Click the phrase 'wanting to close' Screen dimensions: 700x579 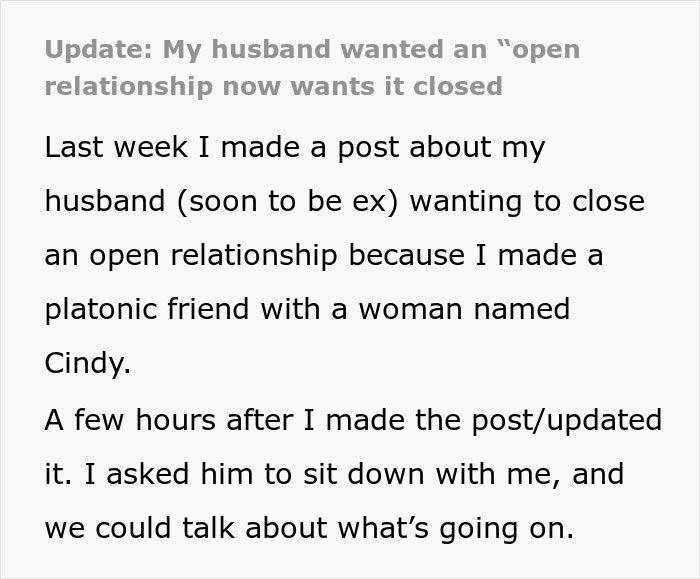(527, 202)
